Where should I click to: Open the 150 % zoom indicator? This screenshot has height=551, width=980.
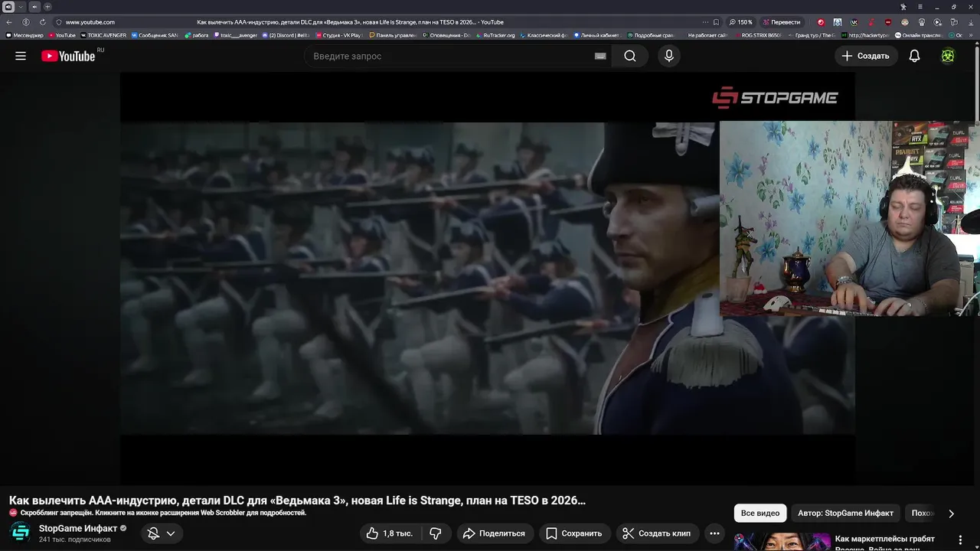[741, 22]
